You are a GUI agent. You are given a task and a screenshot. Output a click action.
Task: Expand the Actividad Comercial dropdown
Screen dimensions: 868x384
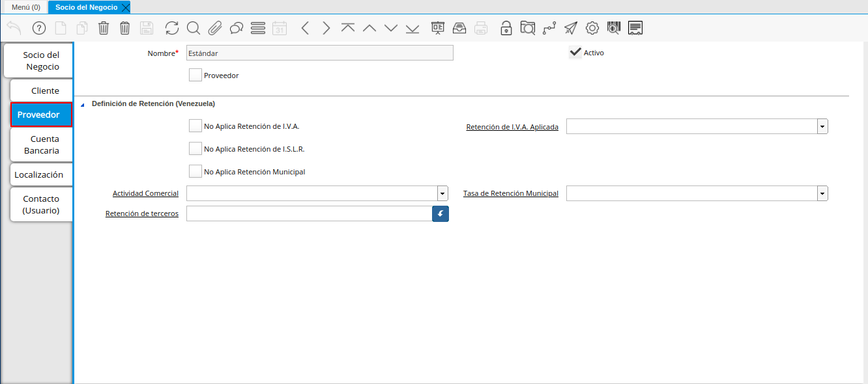click(442, 193)
